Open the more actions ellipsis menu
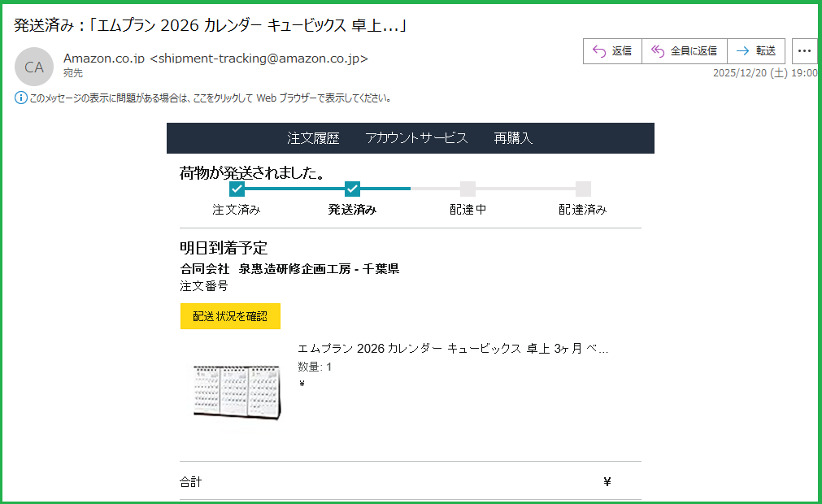822x504 pixels. pos(804,51)
